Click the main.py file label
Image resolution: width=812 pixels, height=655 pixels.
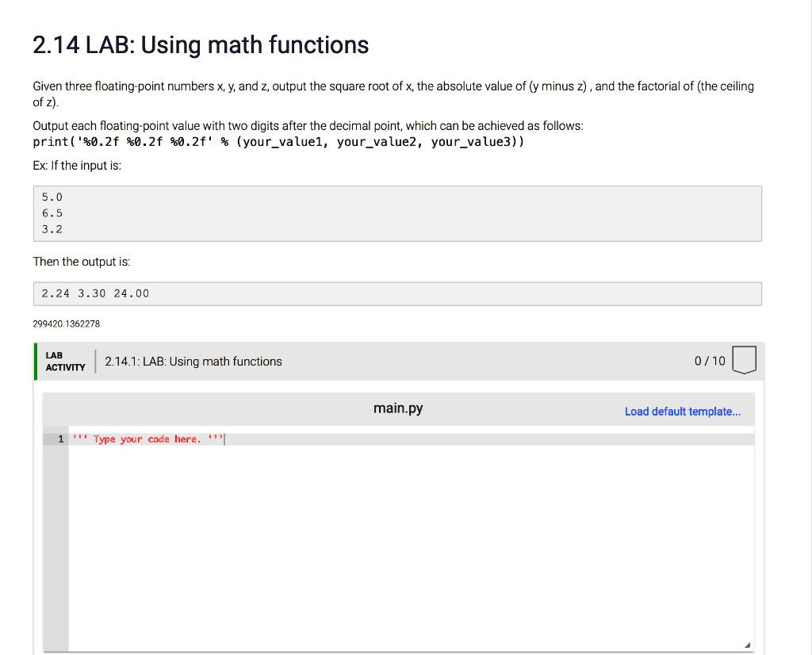coord(397,408)
